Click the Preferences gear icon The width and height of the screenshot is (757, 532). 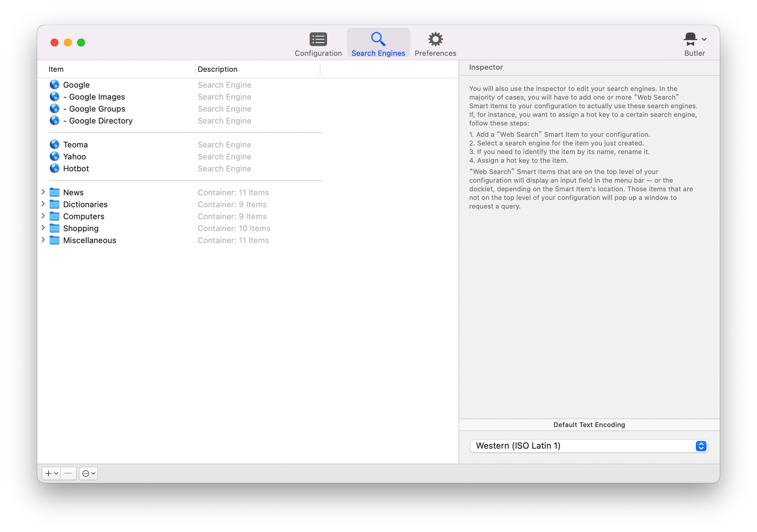pos(435,39)
